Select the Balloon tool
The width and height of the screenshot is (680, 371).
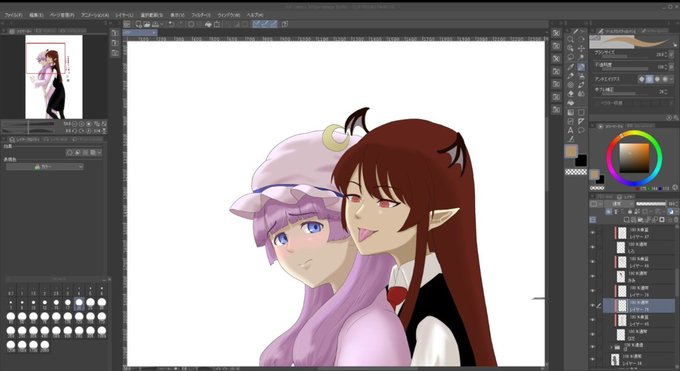(x=581, y=130)
